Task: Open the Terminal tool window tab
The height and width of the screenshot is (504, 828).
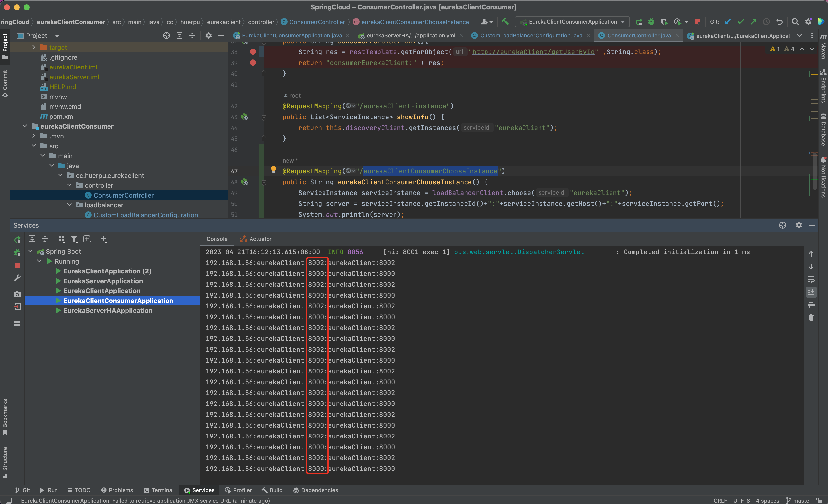Action: click(x=159, y=490)
